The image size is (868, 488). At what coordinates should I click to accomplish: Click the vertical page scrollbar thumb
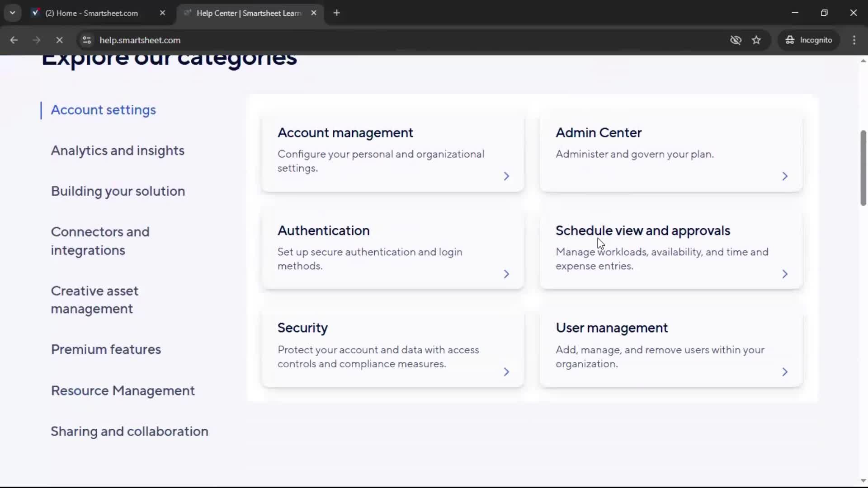(x=863, y=168)
